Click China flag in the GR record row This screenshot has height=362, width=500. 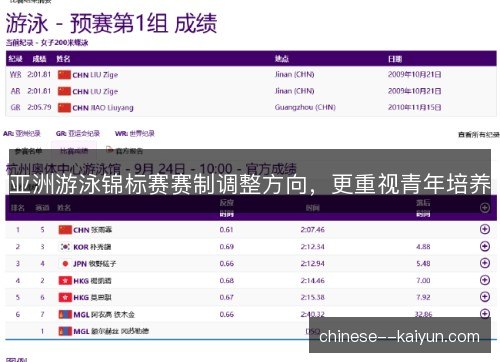[x=64, y=108]
